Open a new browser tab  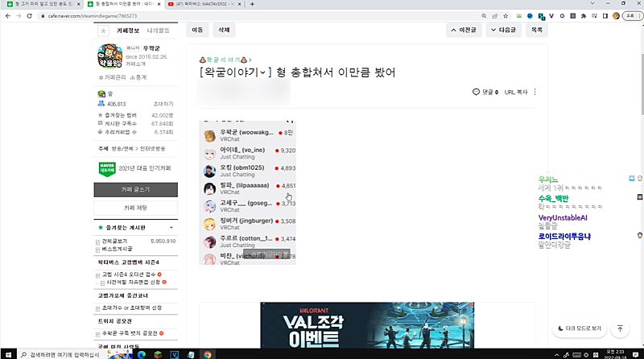coord(252,4)
